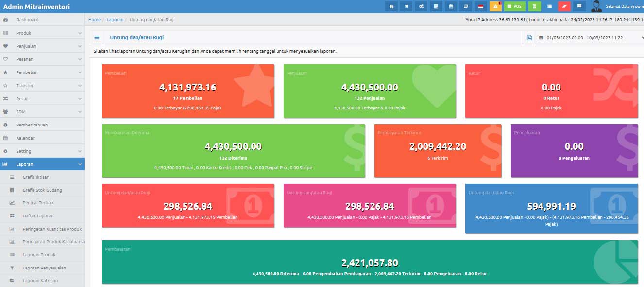This screenshot has height=287, width=644.
Task: Click the owner profile avatar
Action: [596, 6]
